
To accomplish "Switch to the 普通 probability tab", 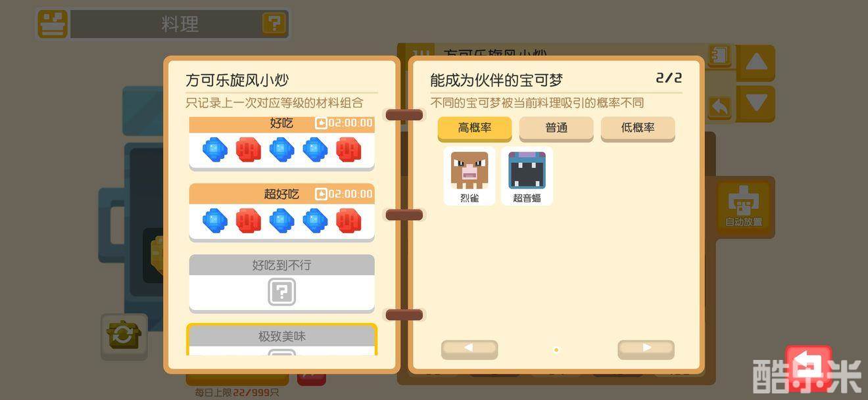I will tap(556, 128).
